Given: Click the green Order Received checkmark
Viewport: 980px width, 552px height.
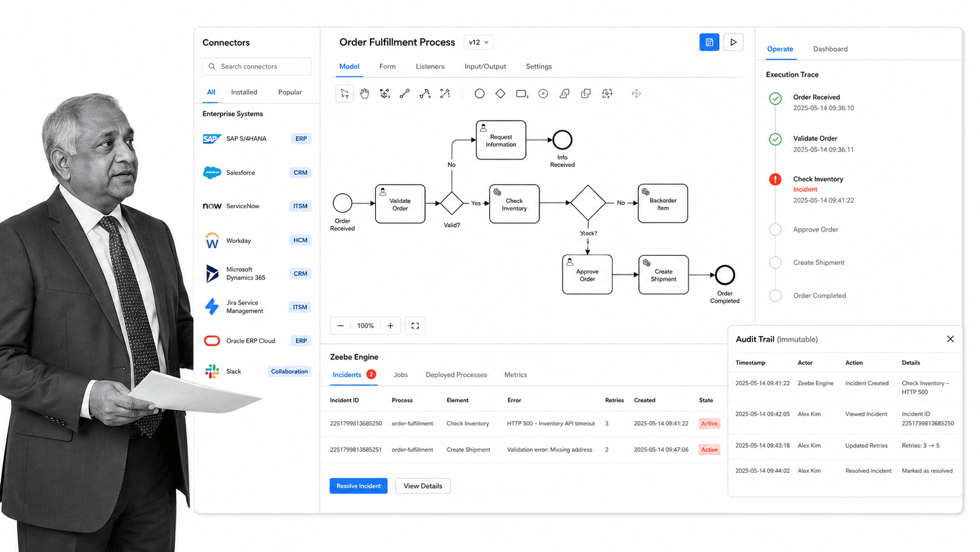Looking at the screenshot, I should click(775, 99).
